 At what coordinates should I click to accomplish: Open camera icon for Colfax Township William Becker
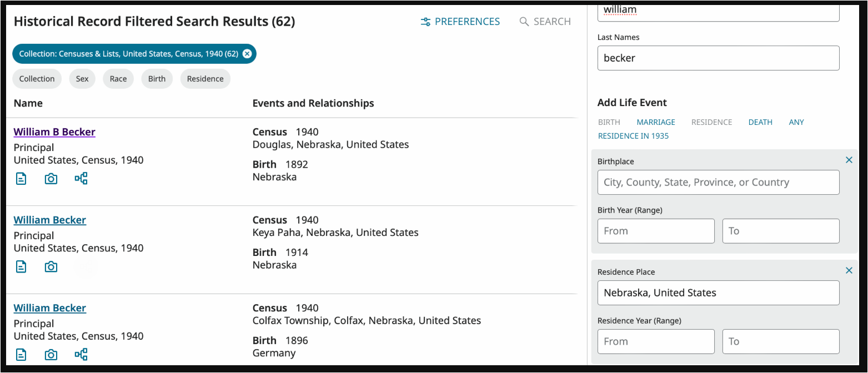tap(51, 355)
